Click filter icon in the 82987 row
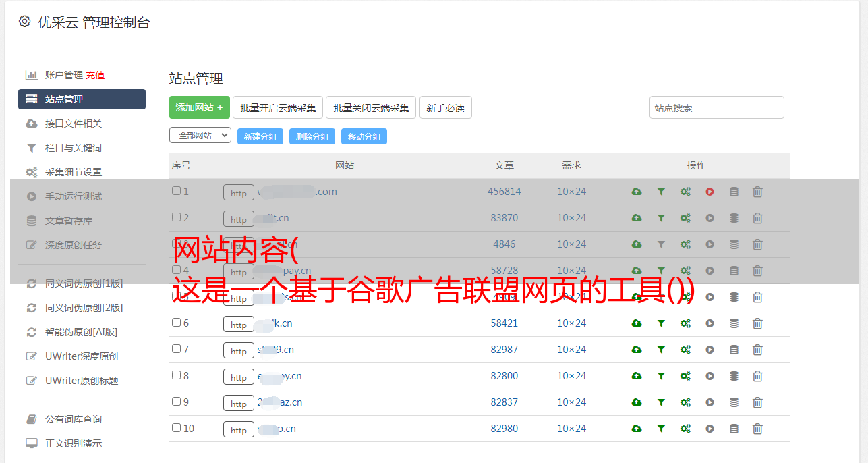This screenshot has height=463, width=868. 661,350
